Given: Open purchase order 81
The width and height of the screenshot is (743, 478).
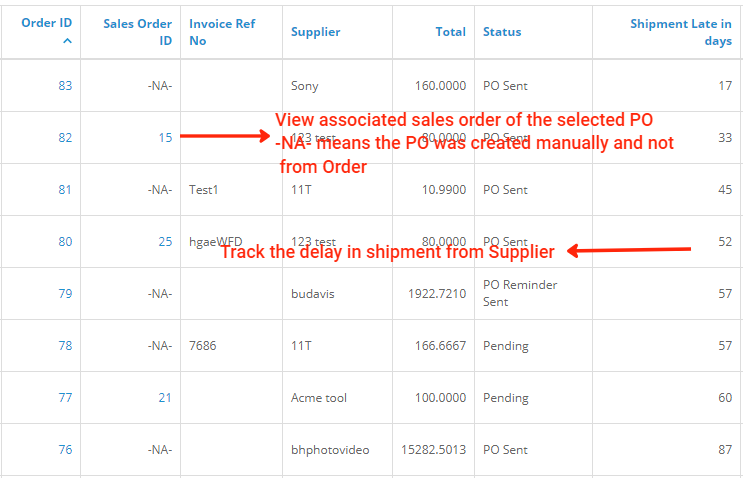Looking at the screenshot, I should click(x=65, y=190).
